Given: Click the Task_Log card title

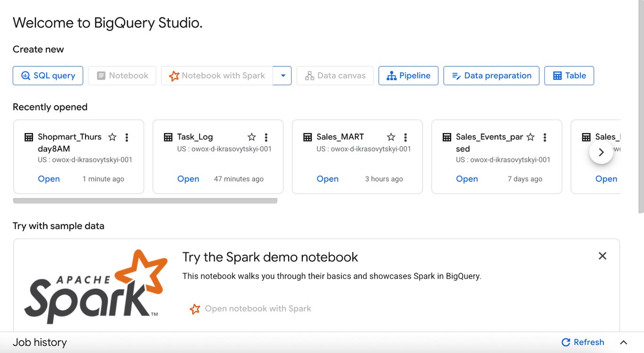Looking at the screenshot, I should click(195, 137).
